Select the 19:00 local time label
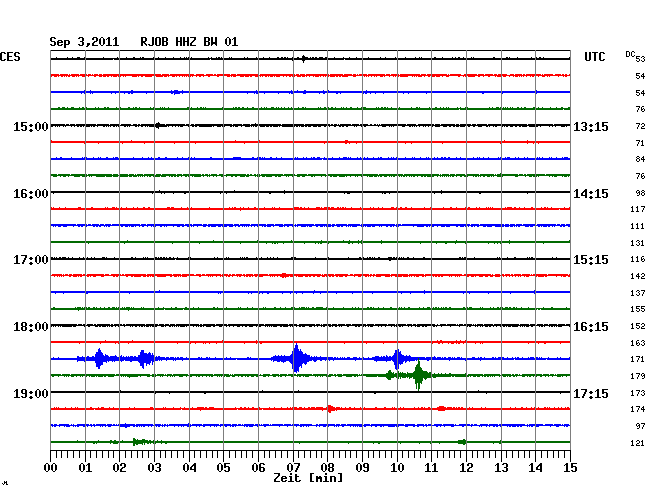The width and height of the screenshot is (650, 494). click(31, 393)
